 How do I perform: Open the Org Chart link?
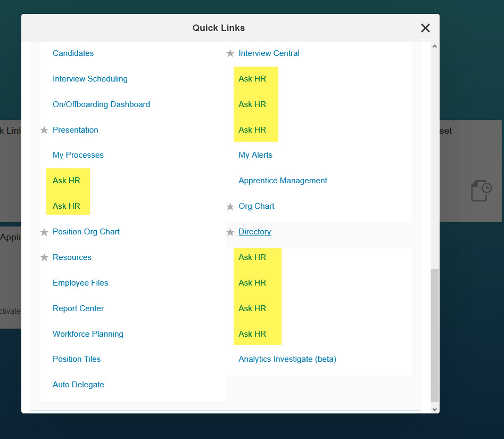pyautogui.click(x=256, y=206)
